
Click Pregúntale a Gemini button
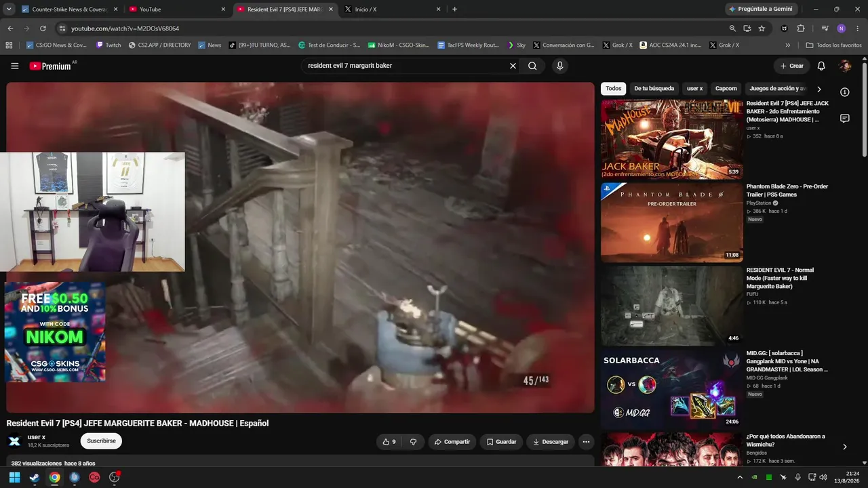[x=760, y=9]
